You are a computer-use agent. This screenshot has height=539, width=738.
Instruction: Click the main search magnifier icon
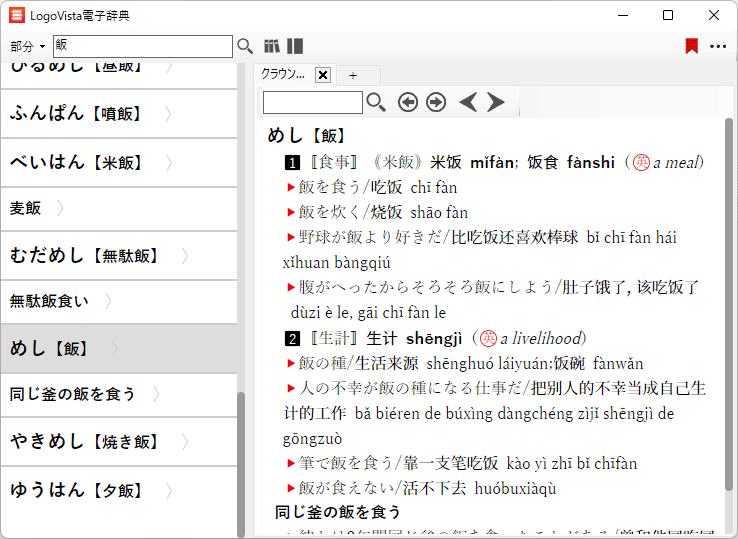pos(245,46)
